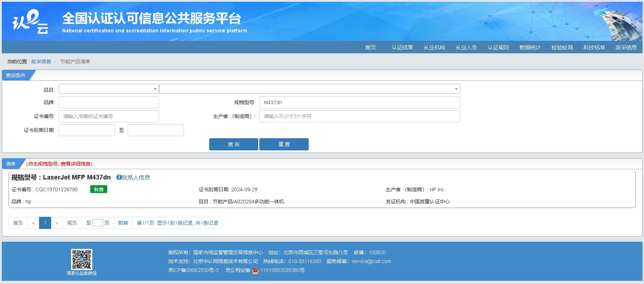Open 检验检测 navigation menu
Viewport: 644px width, 284px height.
click(x=562, y=48)
